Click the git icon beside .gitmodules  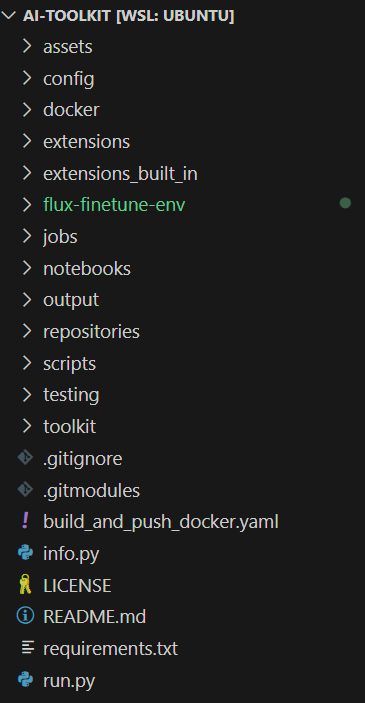[x=26, y=490]
